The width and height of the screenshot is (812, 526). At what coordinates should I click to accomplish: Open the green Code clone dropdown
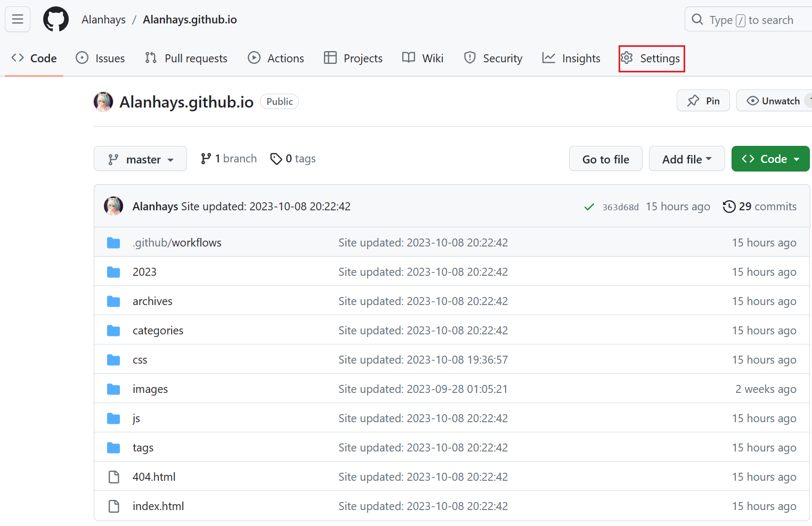[x=770, y=159]
